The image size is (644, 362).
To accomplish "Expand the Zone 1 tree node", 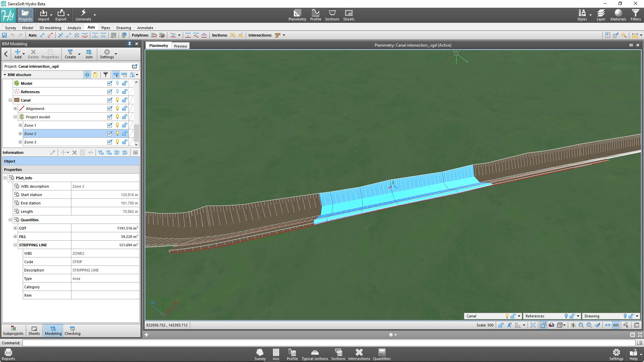I will (20, 125).
